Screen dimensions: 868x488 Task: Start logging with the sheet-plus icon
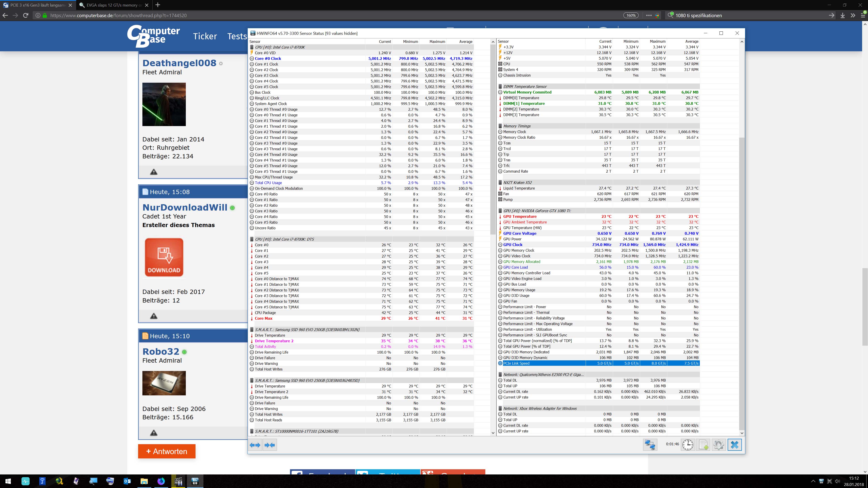click(x=703, y=445)
